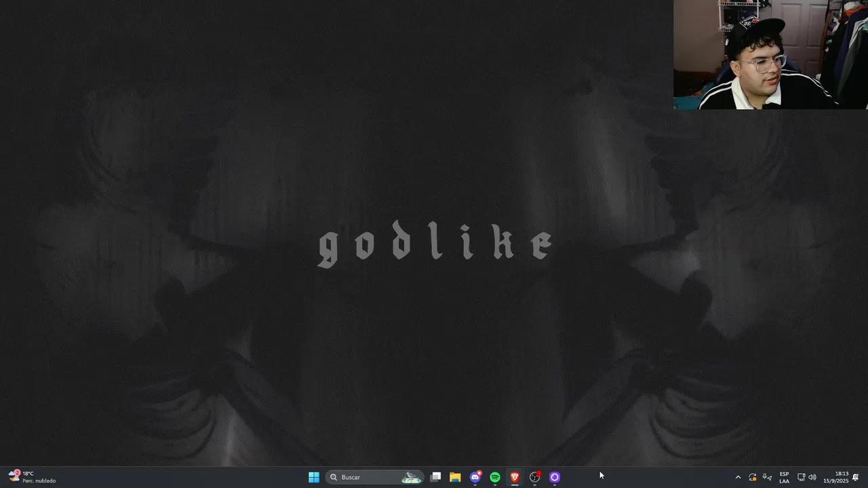
Task: Click the bird illustration in the search box
Action: pos(411,477)
